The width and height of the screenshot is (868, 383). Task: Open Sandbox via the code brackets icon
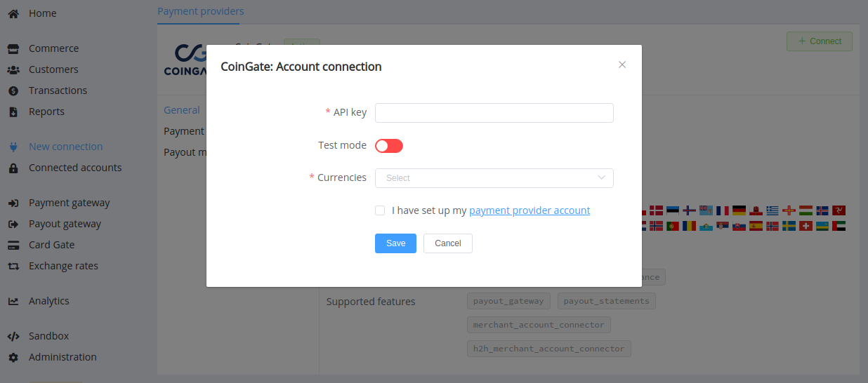(13, 336)
